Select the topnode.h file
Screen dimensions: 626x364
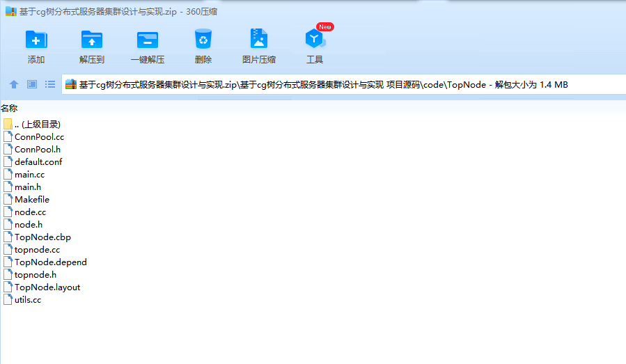click(36, 275)
